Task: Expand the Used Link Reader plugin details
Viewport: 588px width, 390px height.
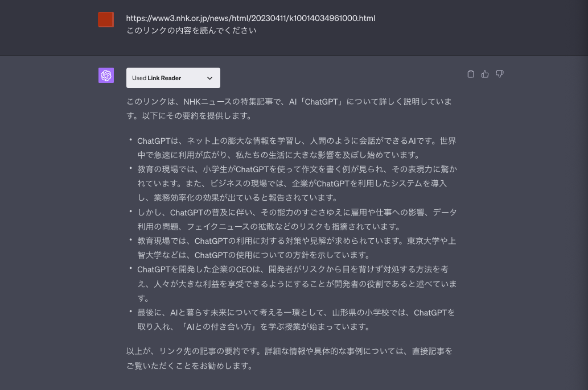Action: pyautogui.click(x=209, y=78)
